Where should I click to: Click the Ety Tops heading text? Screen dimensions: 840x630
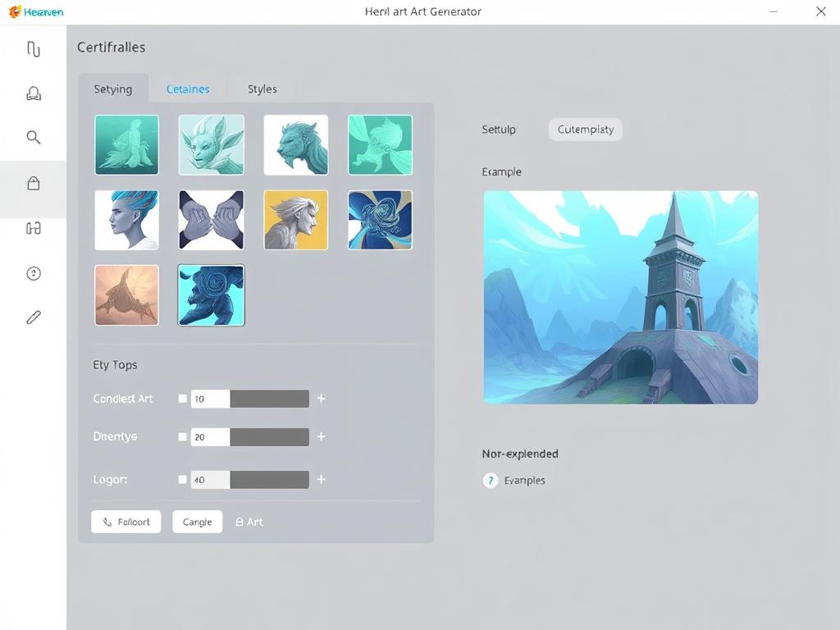(115, 365)
